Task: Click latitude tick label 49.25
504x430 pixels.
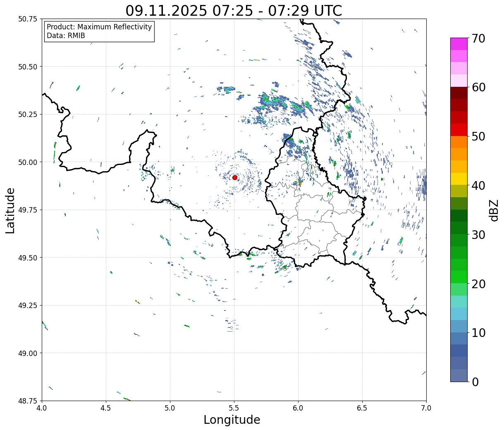Action: pyautogui.click(x=28, y=306)
